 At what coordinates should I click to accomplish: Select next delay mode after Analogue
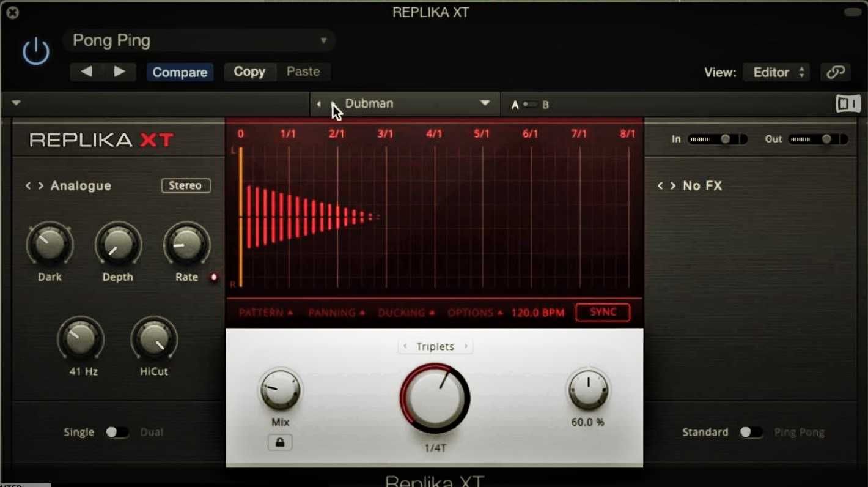(x=41, y=186)
